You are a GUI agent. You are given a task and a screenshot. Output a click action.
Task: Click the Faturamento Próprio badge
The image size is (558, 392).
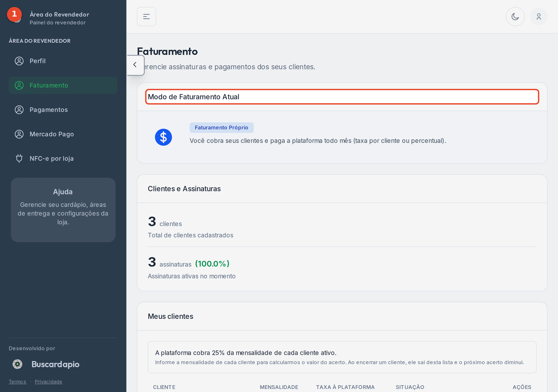(x=221, y=128)
